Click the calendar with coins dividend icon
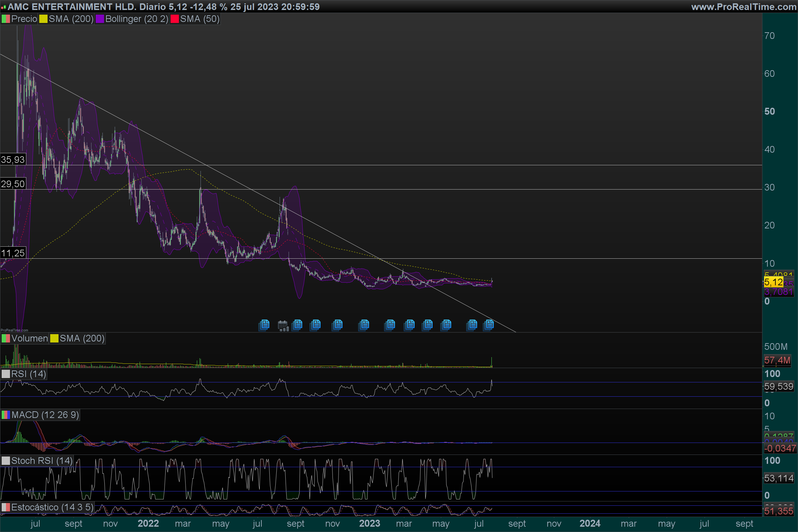The image size is (798, 532). pyautogui.click(x=283, y=326)
